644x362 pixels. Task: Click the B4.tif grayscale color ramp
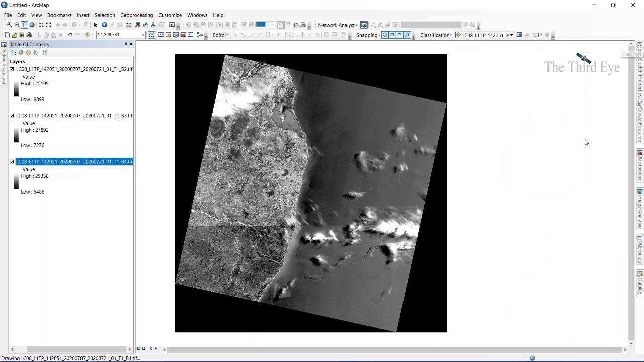click(x=16, y=182)
